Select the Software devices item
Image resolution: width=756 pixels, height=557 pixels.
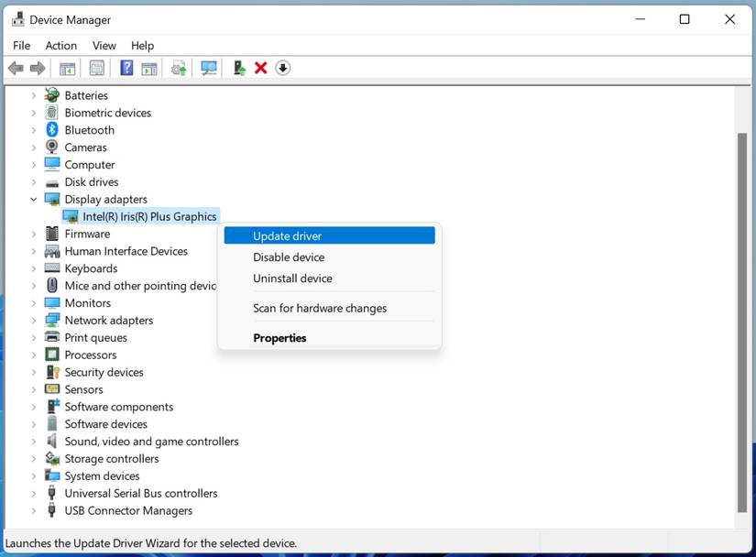[x=105, y=424]
